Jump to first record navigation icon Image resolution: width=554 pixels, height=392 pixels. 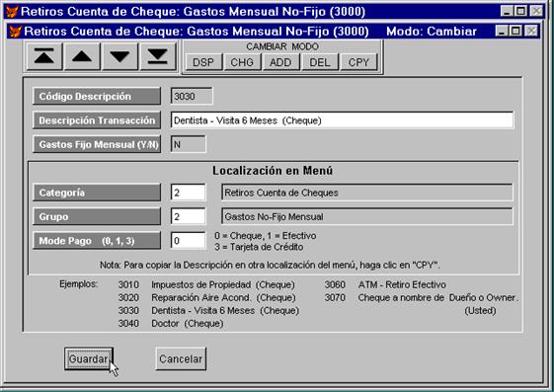click(x=44, y=56)
